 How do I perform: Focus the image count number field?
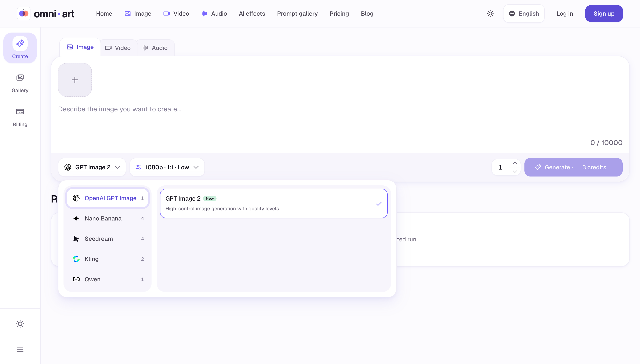pos(500,167)
